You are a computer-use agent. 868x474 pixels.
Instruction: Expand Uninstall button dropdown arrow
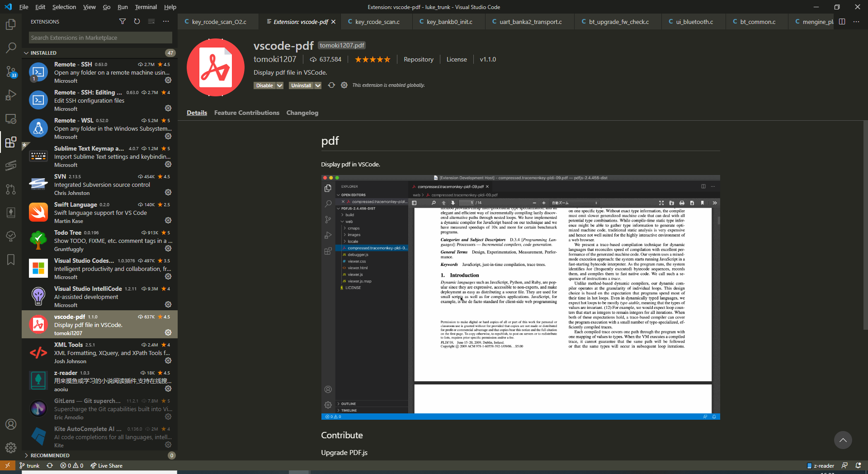point(318,85)
